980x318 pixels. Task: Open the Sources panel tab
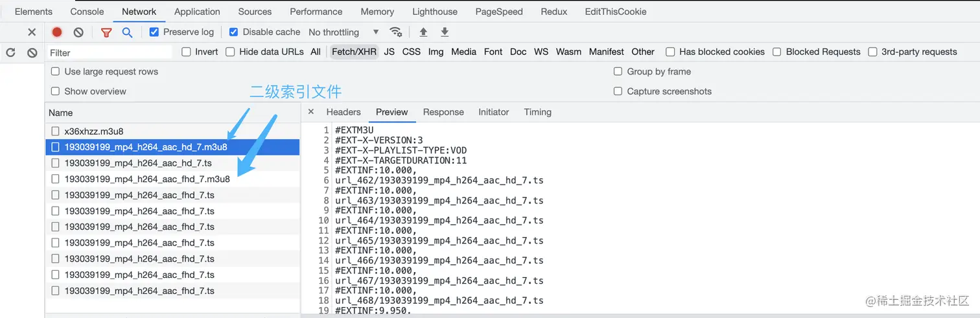(255, 11)
